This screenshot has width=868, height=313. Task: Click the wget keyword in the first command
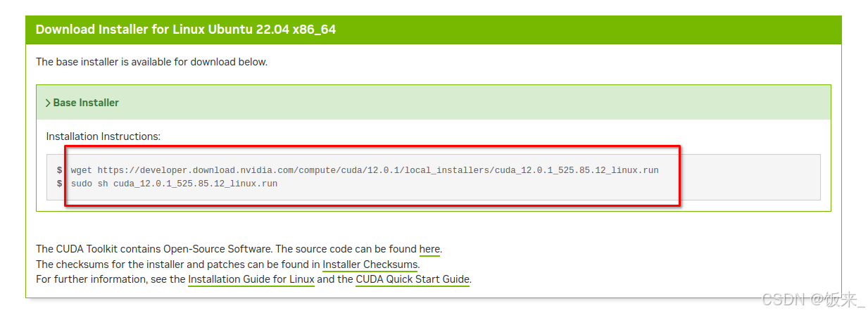[82, 170]
